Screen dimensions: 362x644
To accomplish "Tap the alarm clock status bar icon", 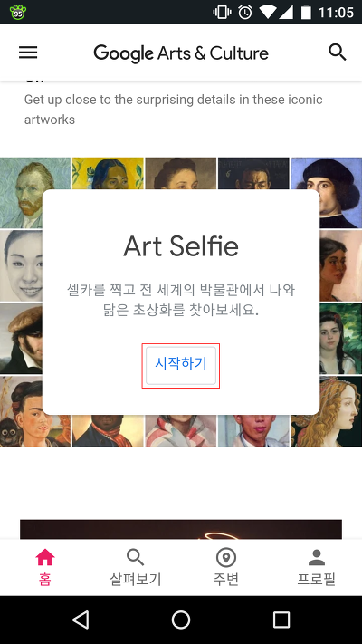I will click(x=245, y=12).
